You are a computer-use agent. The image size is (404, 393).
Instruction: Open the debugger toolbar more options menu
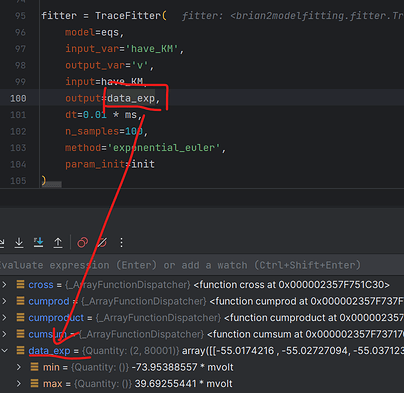(x=121, y=242)
